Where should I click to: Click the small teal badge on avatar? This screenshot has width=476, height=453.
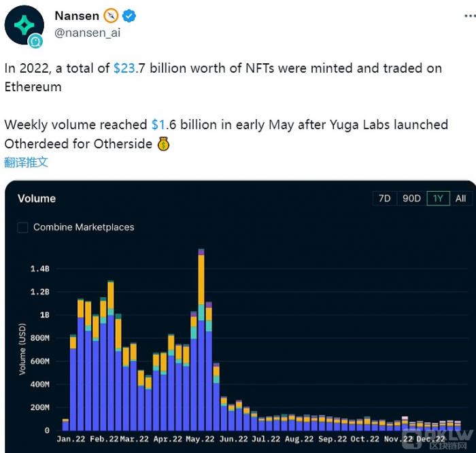click(37, 41)
